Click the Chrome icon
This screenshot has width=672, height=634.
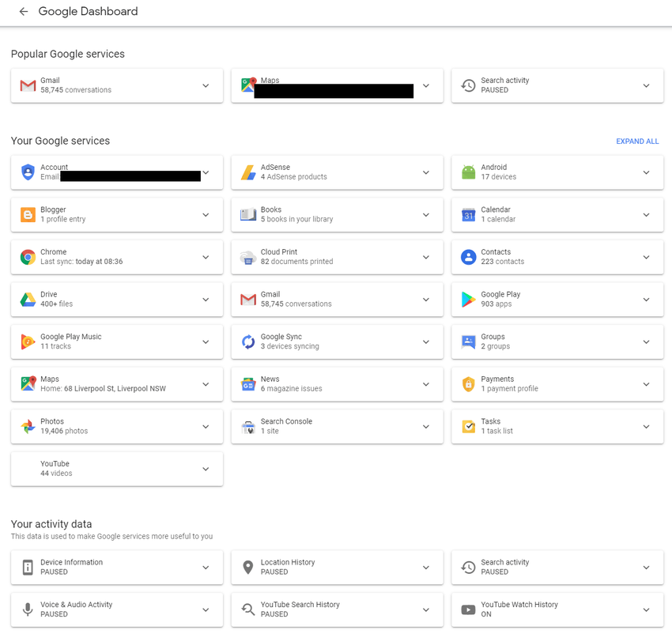click(x=28, y=257)
